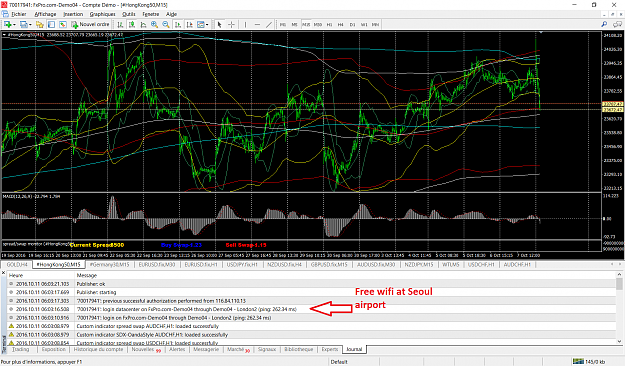The width and height of the screenshot is (625, 366).
Task: Select the arrow cursor tool
Action: point(219,25)
